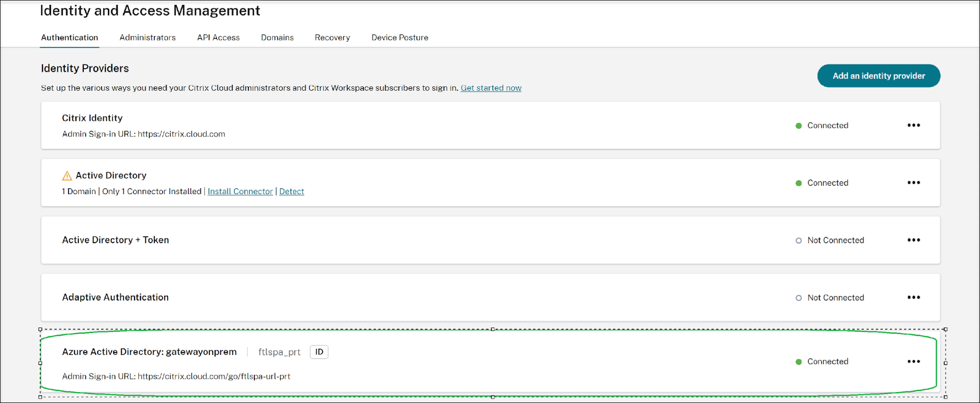Open the Administrators tab
The image size is (980, 403).
(147, 38)
